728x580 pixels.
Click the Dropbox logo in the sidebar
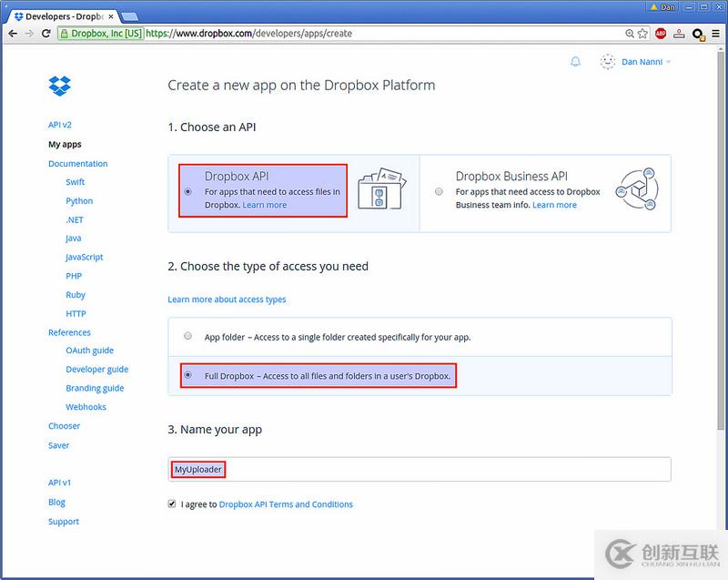point(59,86)
